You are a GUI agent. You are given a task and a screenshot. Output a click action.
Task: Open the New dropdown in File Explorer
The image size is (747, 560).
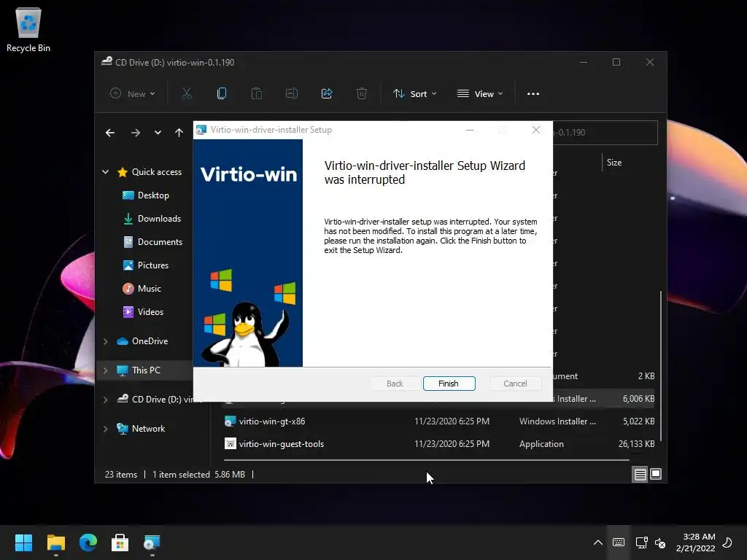(x=133, y=94)
